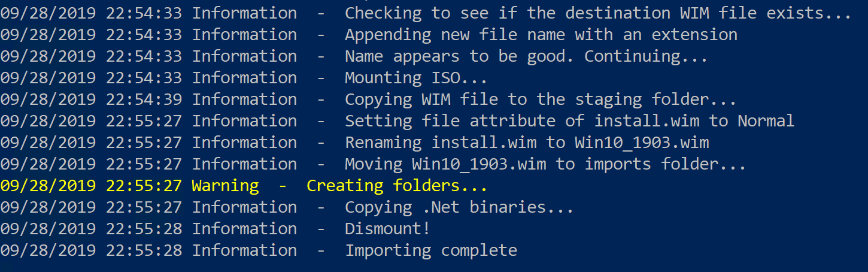This screenshot has height=272, width=868.
Task: Click the 22:54:39 timestamp
Action: (x=91, y=99)
